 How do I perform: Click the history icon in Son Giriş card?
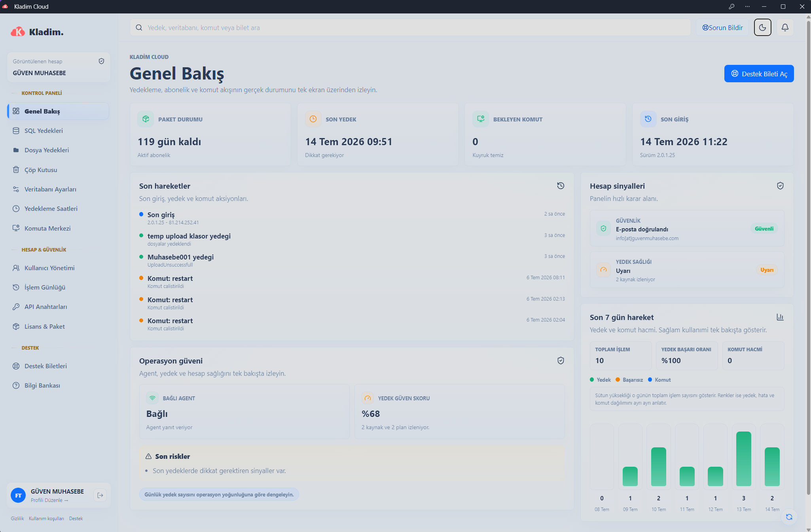coord(648,119)
